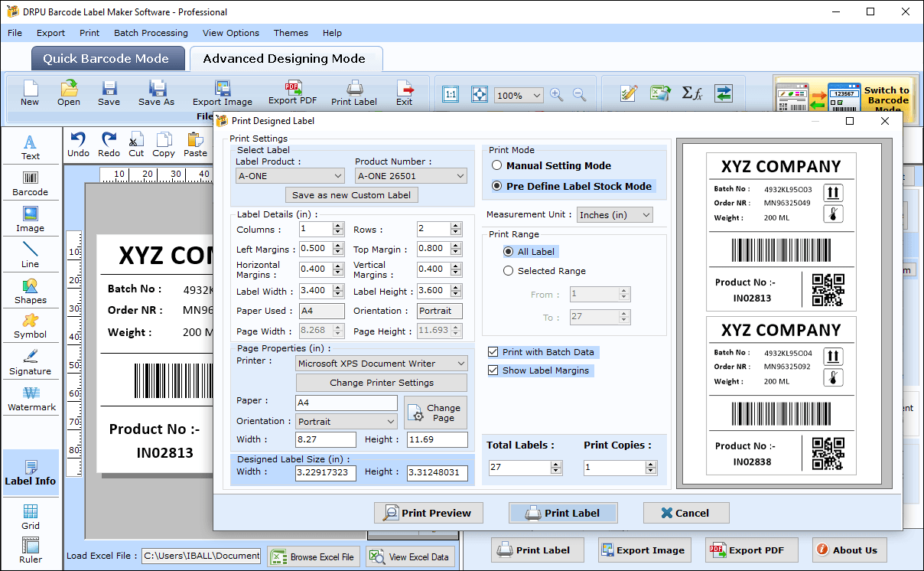Click the Redo icon
924x571 pixels.
[x=109, y=144]
